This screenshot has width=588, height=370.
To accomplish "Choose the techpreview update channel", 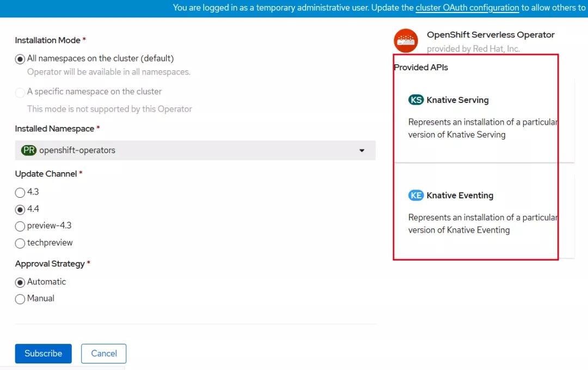I will tap(20, 243).
